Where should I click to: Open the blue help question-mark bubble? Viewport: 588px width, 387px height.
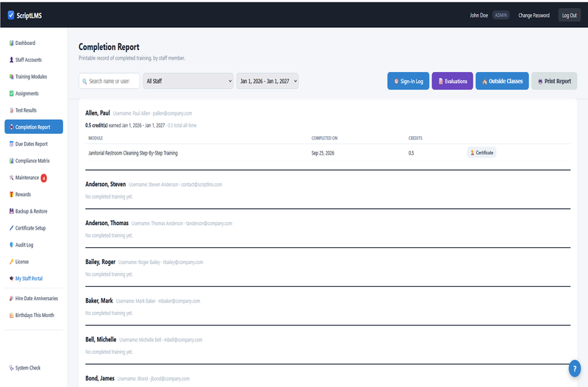pyautogui.click(x=575, y=369)
